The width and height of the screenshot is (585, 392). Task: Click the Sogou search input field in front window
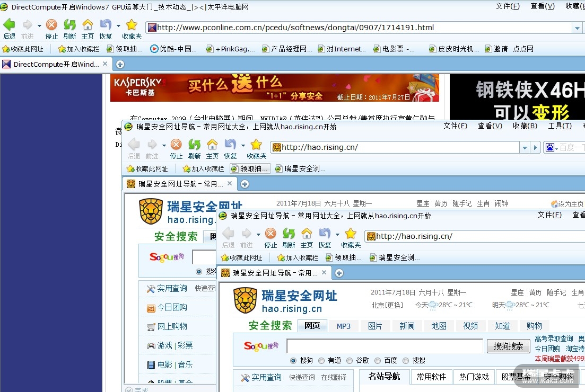coord(385,346)
